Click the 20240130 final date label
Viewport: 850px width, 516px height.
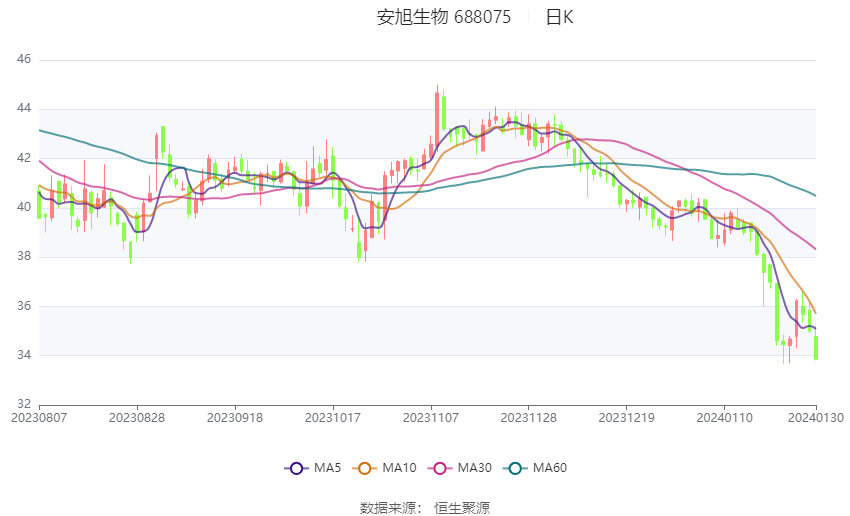(816, 418)
